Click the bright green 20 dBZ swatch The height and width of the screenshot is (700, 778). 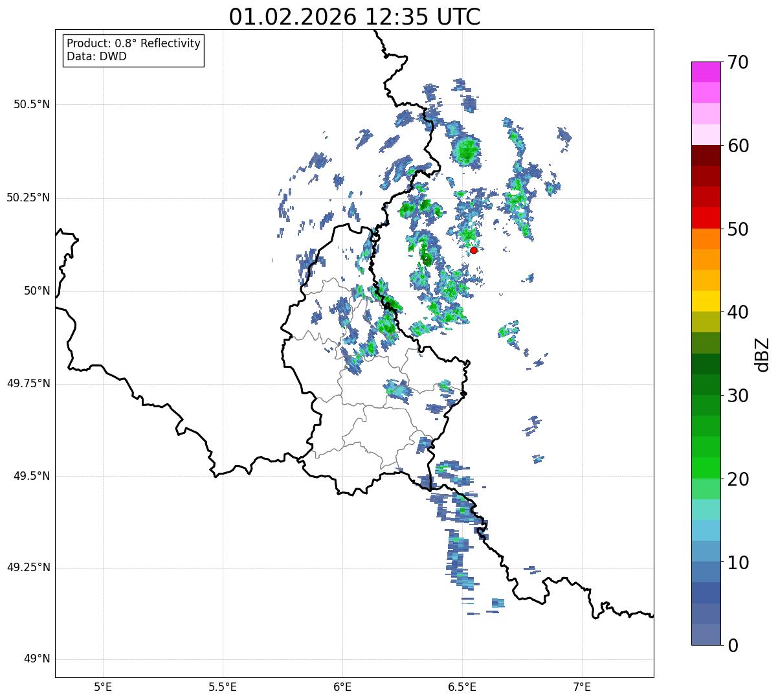point(706,468)
